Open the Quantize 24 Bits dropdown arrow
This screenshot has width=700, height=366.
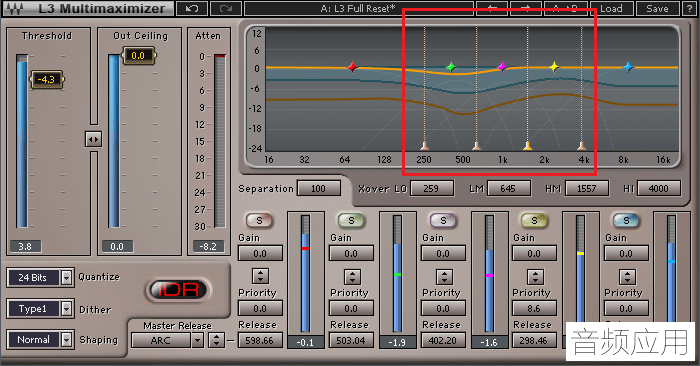[x=67, y=278]
